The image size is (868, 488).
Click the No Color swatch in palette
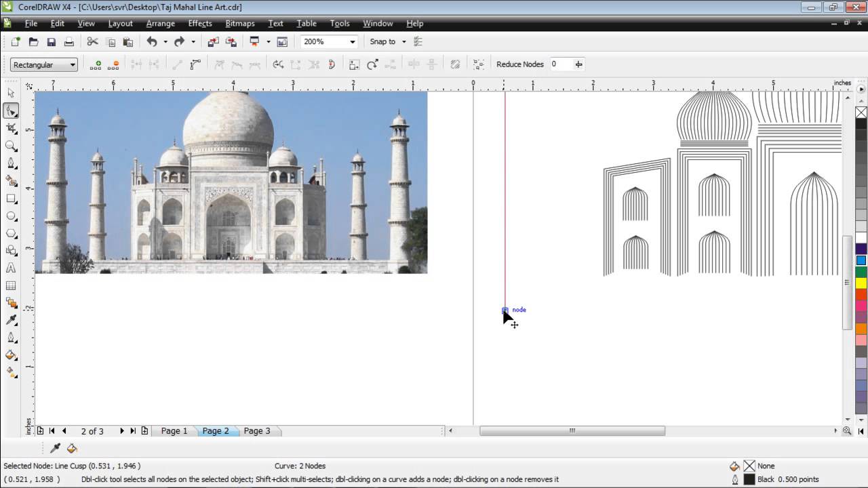(861, 113)
